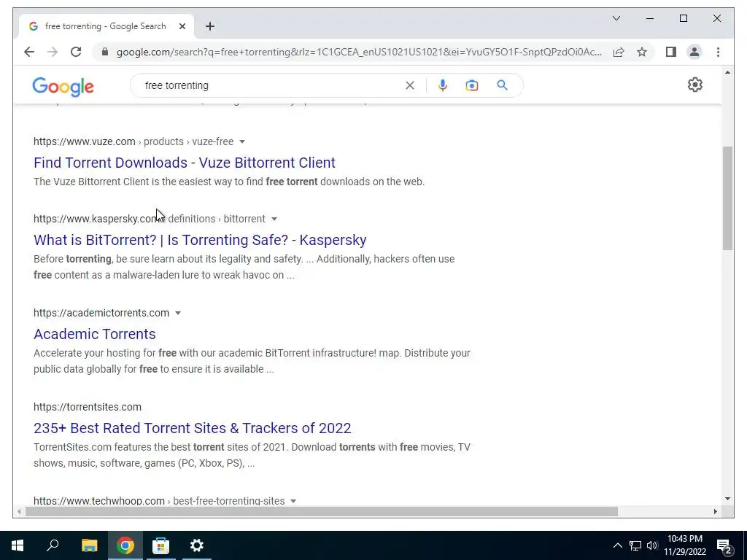
Task: Click the https://torrentsites.com URL text
Action: point(88,407)
